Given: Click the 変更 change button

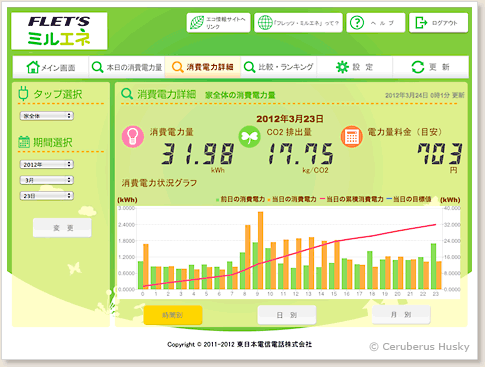Looking at the screenshot, I should (x=62, y=228).
